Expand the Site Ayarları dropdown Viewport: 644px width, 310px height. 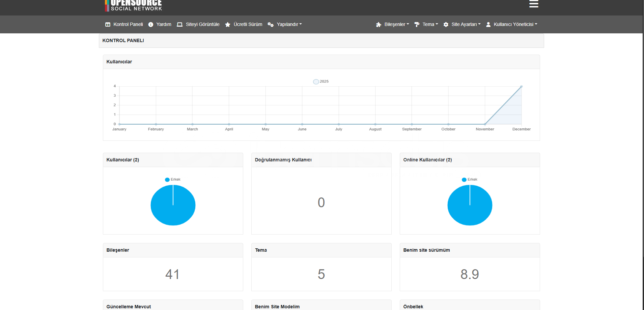click(x=465, y=24)
